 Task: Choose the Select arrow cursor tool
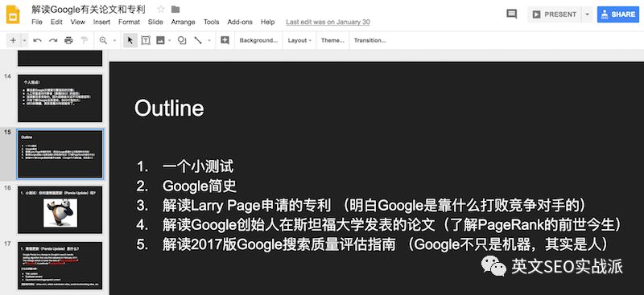pos(130,40)
